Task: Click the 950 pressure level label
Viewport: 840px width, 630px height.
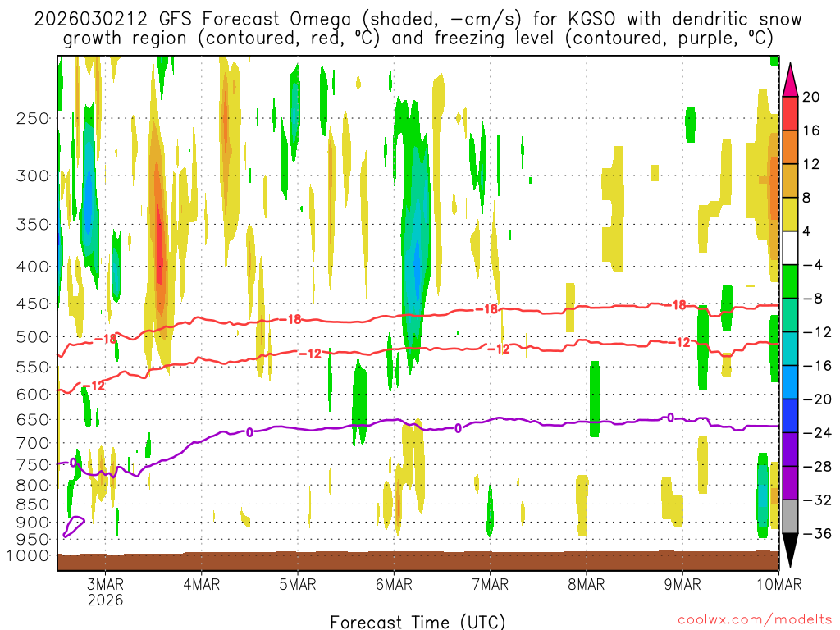Action: click(33, 540)
